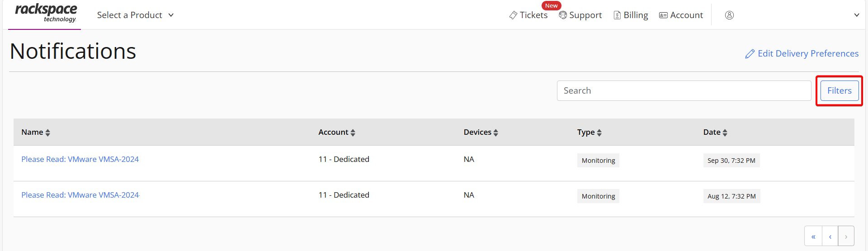Focus the notifications Search field
This screenshot has height=251, width=868.
coord(684,90)
